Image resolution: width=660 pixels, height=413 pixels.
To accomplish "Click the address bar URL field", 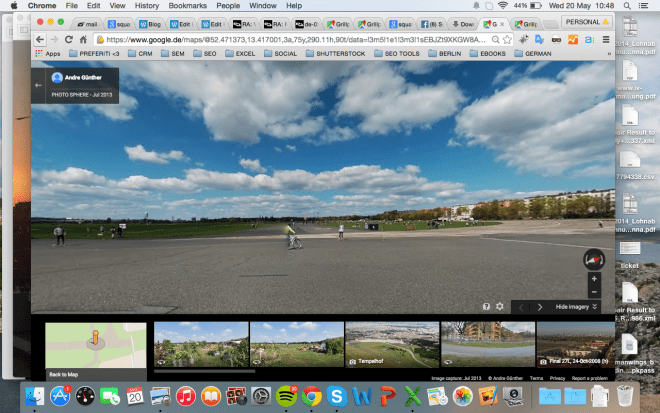I will (300, 38).
